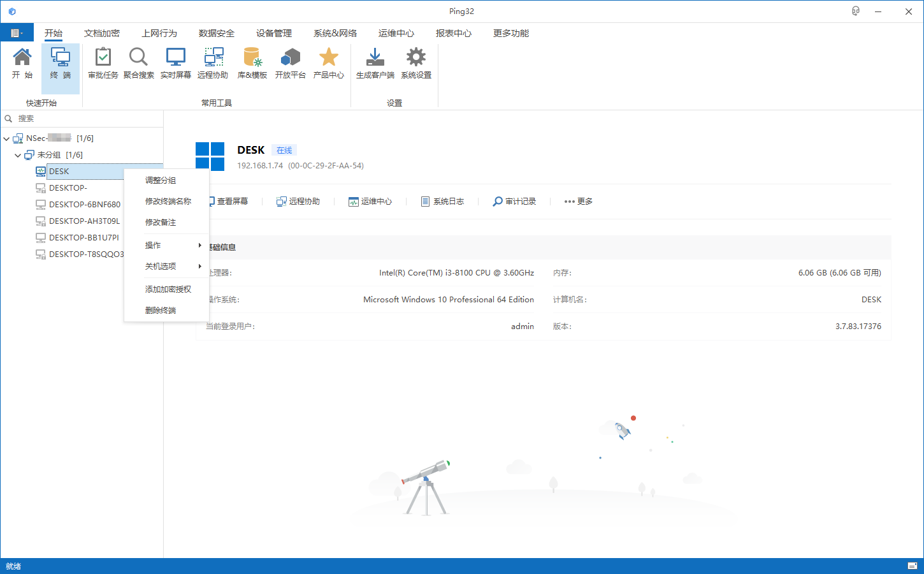This screenshot has height=574, width=924.
Task: Click 远程协助 button in DESK detail panel
Action: [x=298, y=201]
